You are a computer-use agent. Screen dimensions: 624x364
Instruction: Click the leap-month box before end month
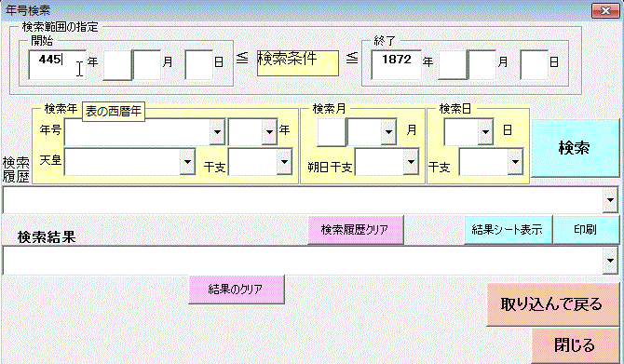tap(453, 64)
